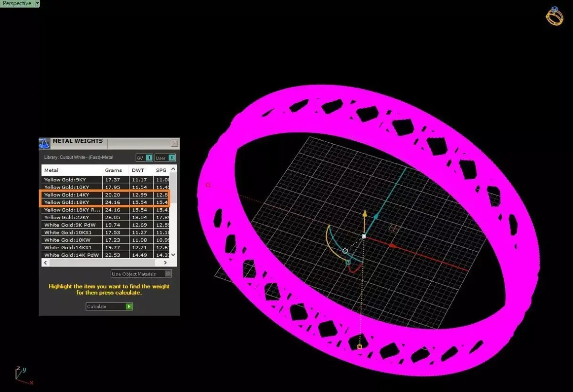Select the White Gold:9K PdW row
The width and height of the screenshot is (573, 392).
[106, 225]
